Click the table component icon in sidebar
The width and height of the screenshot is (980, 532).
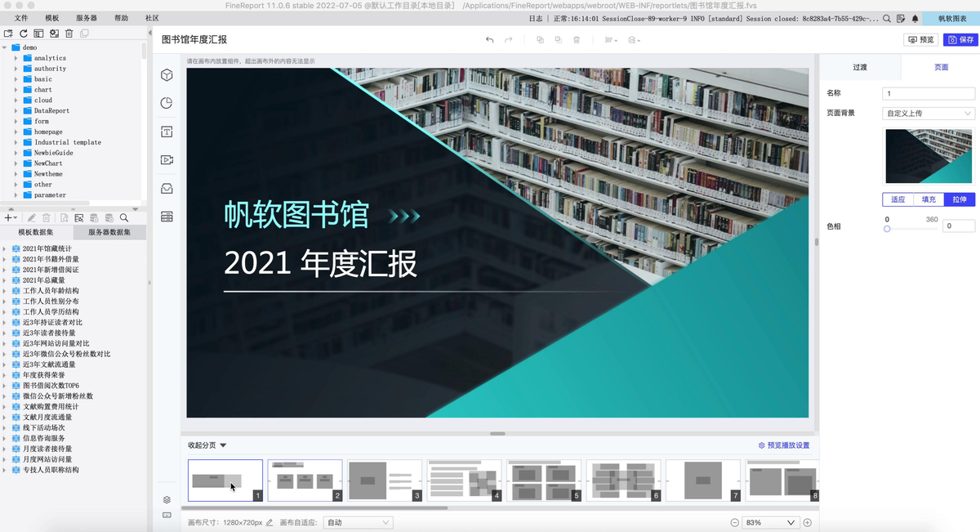pyautogui.click(x=167, y=217)
